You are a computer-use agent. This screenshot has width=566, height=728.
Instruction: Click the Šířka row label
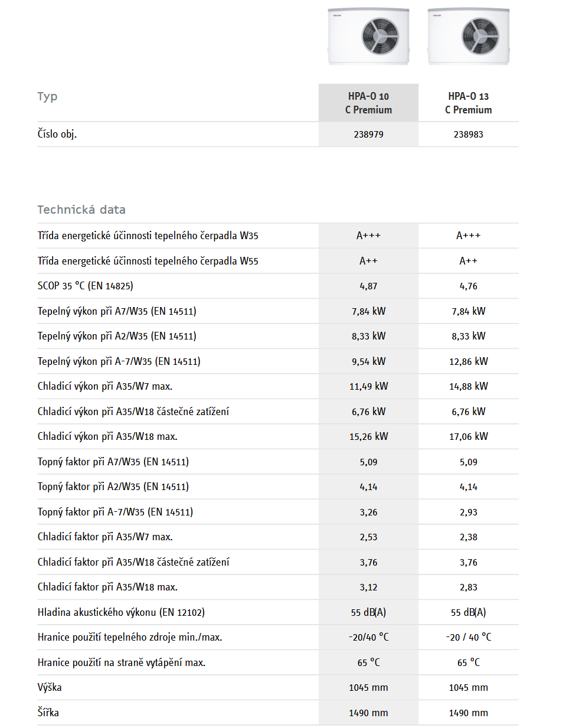pyautogui.click(x=48, y=713)
